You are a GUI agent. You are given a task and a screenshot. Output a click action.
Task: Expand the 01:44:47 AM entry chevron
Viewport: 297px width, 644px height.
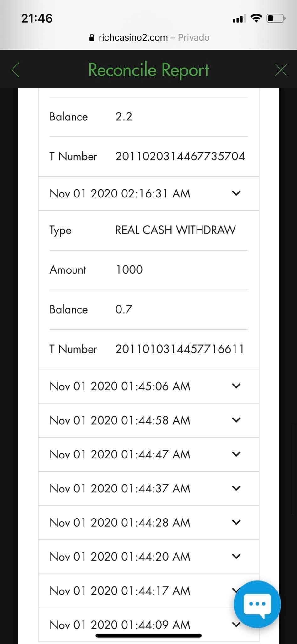click(x=236, y=454)
